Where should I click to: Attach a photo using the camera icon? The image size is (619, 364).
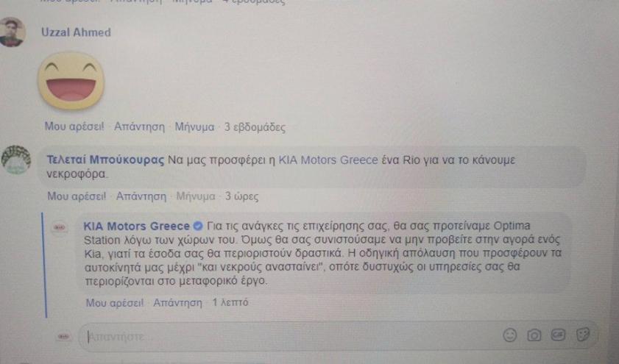534,335
